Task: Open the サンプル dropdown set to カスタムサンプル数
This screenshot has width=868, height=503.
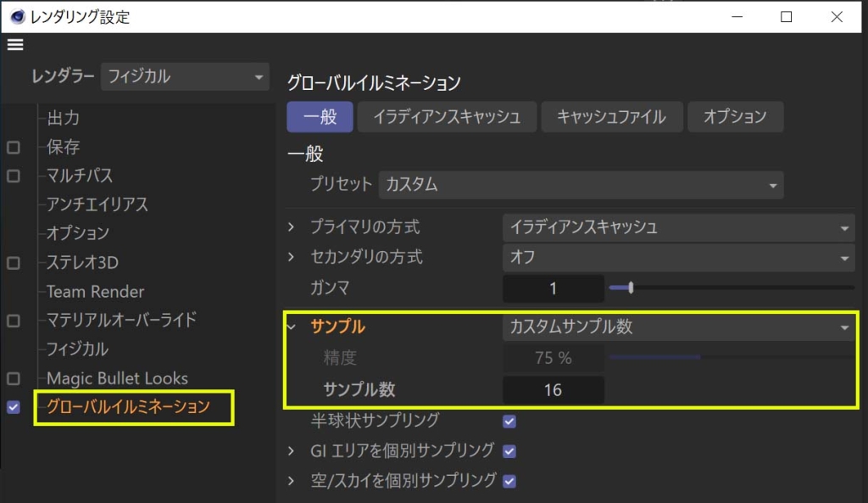Action: click(679, 327)
